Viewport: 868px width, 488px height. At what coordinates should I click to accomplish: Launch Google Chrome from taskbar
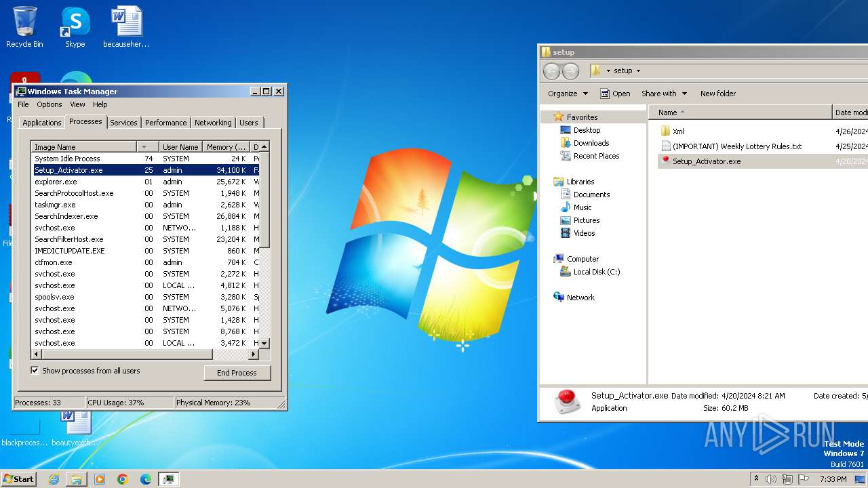click(x=123, y=479)
